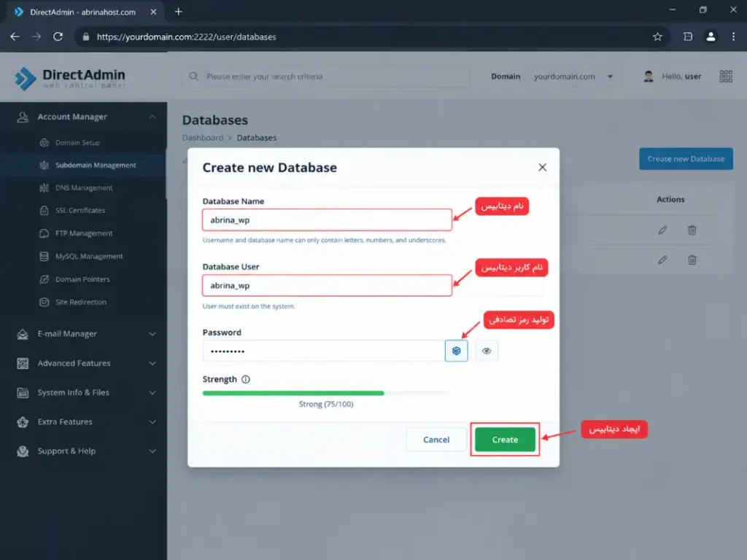Click the user avatar icon

click(x=649, y=76)
